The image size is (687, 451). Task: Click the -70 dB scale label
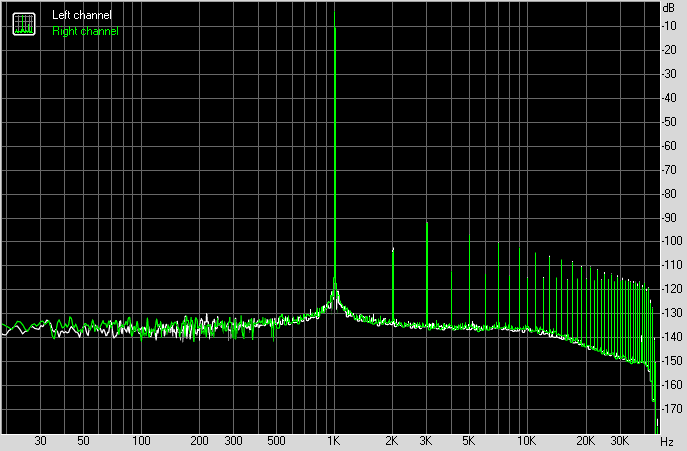(x=669, y=170)
